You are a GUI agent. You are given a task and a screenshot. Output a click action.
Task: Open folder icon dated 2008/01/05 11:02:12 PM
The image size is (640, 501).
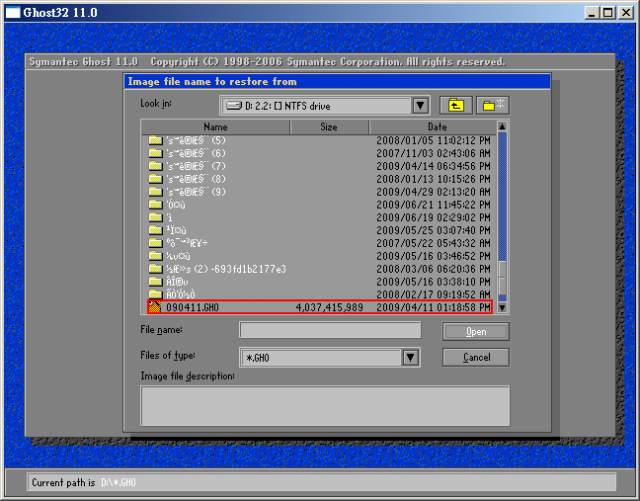click(x=155, y=140)
